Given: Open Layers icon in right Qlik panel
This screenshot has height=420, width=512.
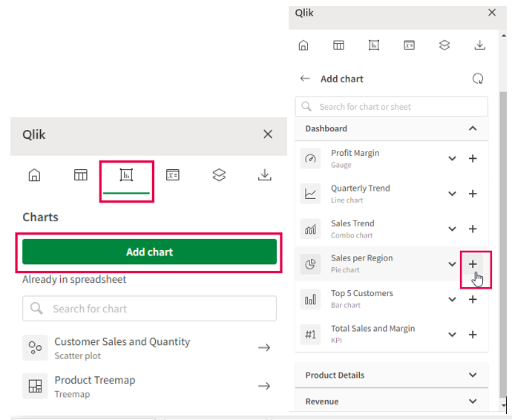Looking at the screenshot, I should point(444,45).
